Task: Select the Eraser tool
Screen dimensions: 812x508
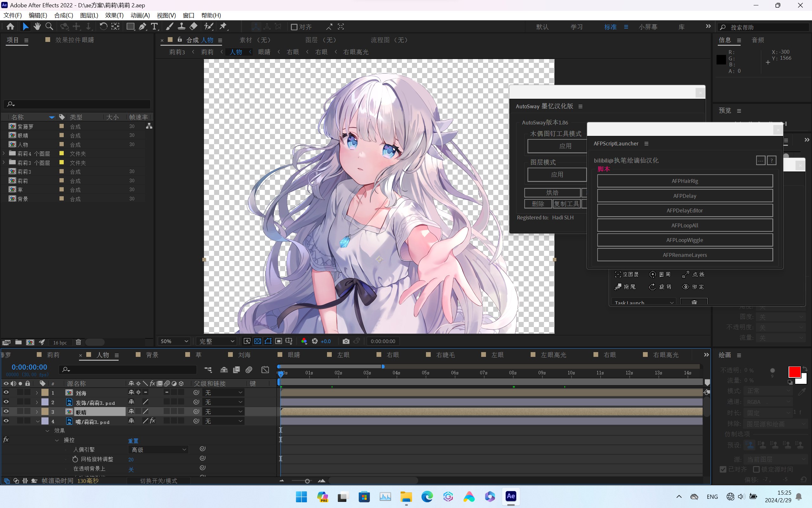Action: (x=193, y=27)
